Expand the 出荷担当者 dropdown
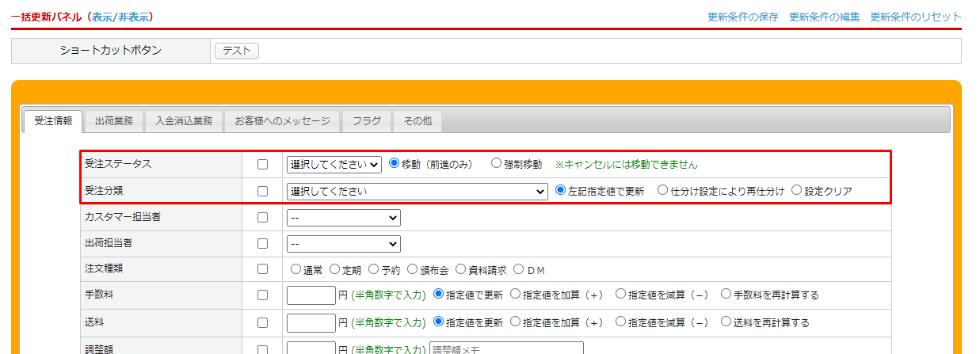 tap(344, 243)
